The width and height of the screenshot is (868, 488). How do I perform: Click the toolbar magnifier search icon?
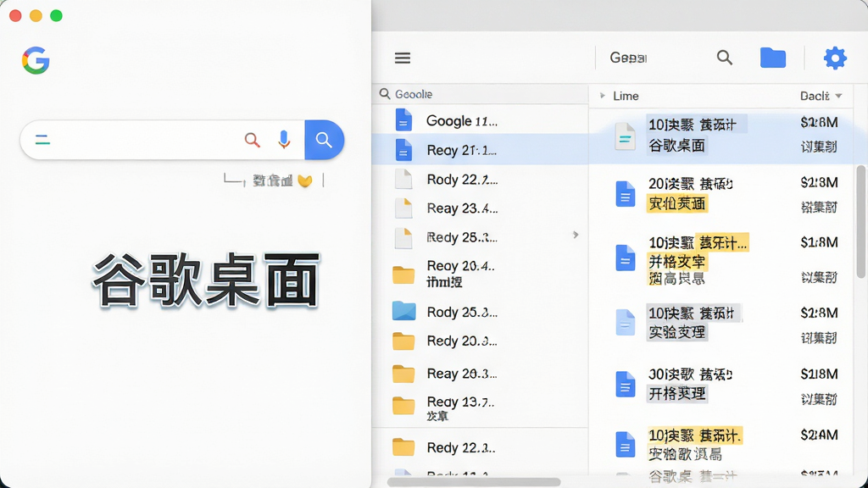725,58
